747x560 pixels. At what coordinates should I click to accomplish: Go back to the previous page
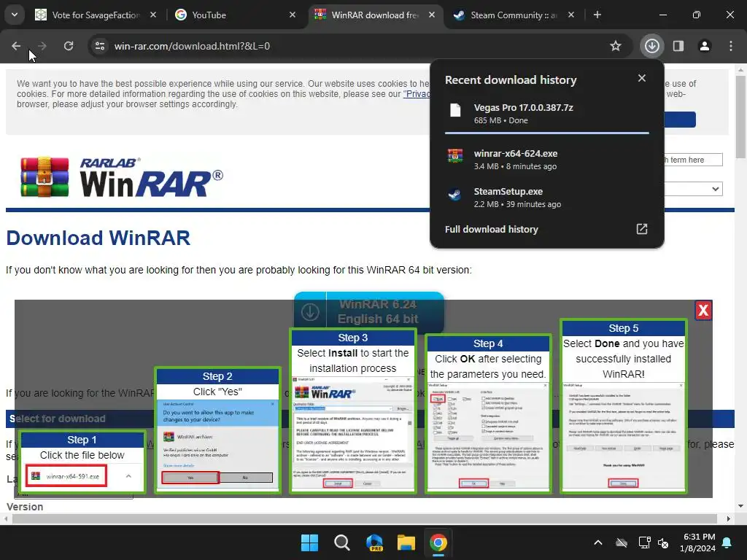pos(16,46)
